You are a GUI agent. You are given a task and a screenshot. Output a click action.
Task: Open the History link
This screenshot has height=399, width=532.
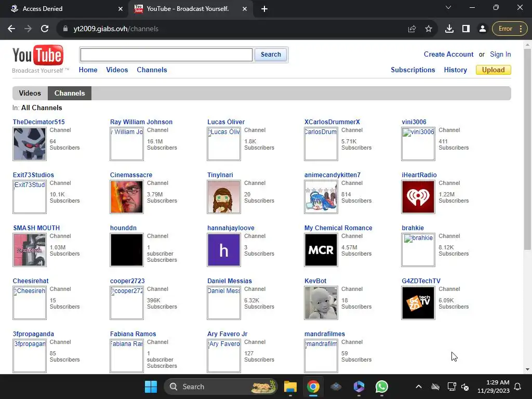click(455, 70)
